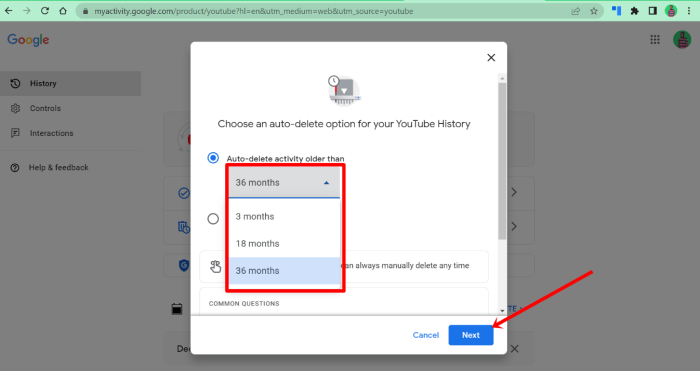Toggle the browser side panel
The image size is (700, 371).
click(653, 11)
